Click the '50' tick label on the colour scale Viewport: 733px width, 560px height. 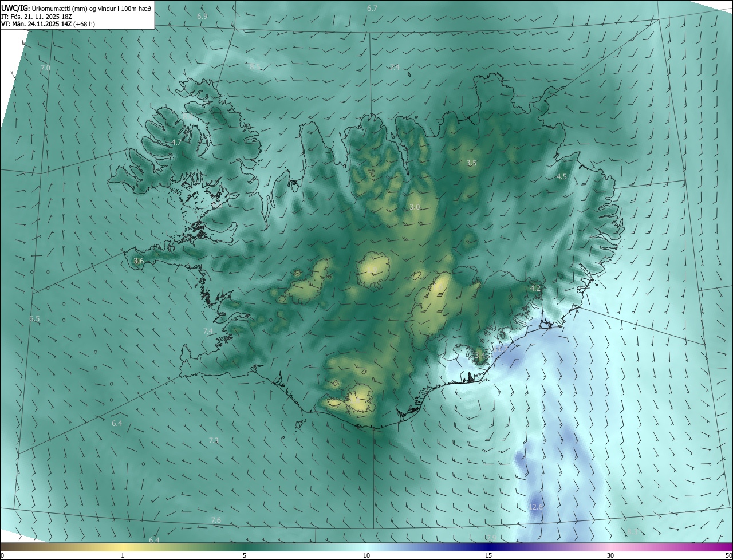point(728,556)
